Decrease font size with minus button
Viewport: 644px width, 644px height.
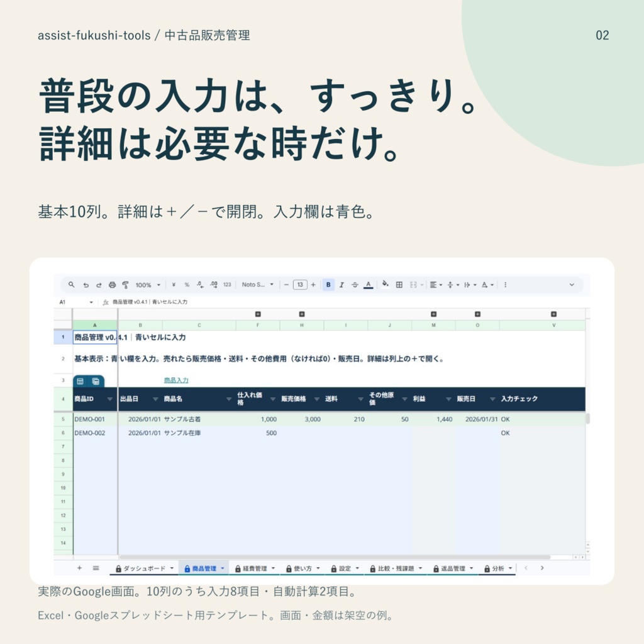tap(286, 285)
